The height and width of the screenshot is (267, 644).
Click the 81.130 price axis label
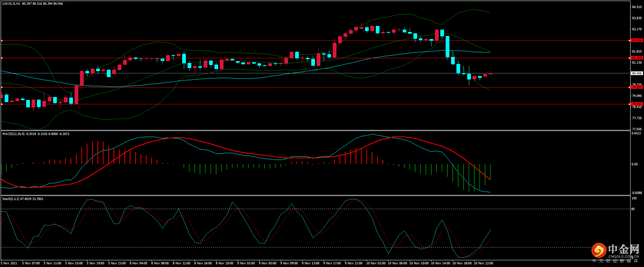(x=637, y=63)
